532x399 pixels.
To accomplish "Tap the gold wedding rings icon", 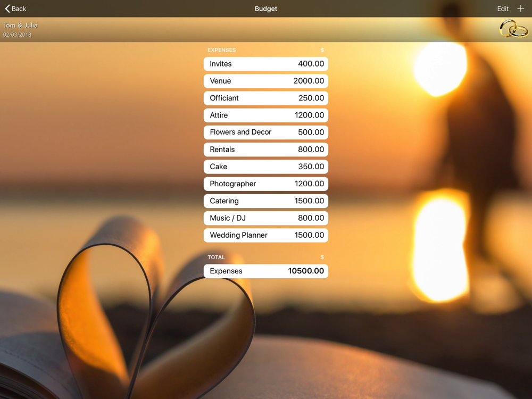I will point(513,29).
